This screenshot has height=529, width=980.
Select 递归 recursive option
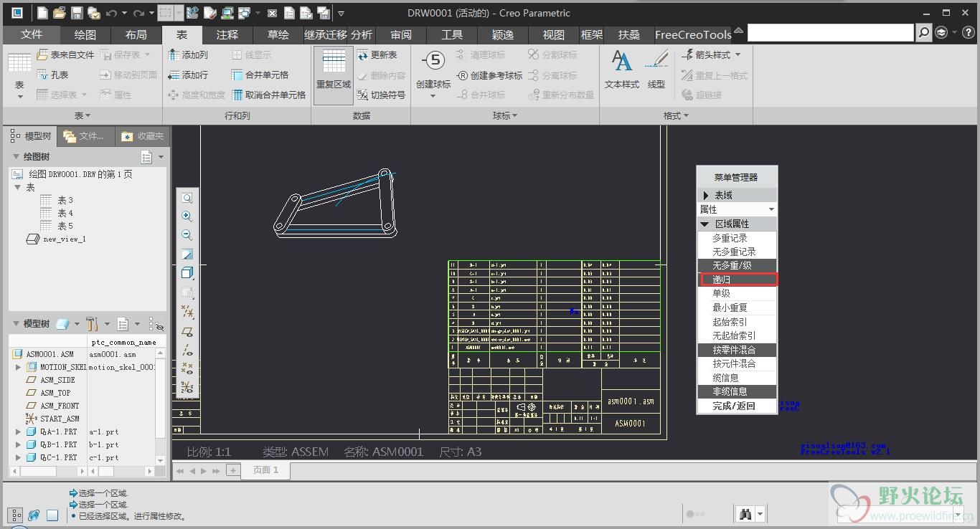737,280
